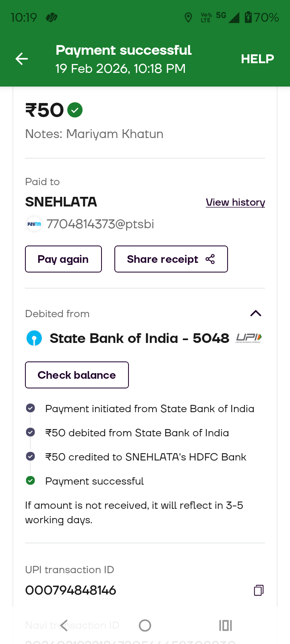Open View history link for SNEHLATA
Viewport: 290px width, 644px height.
[x=235, y=202]
